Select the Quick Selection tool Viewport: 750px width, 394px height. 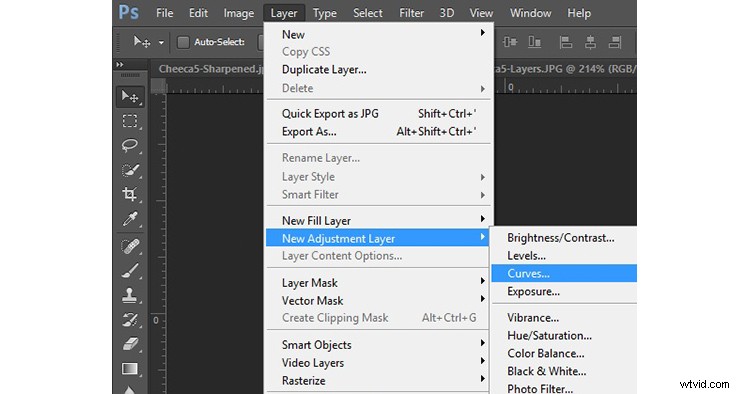[130, 170]
